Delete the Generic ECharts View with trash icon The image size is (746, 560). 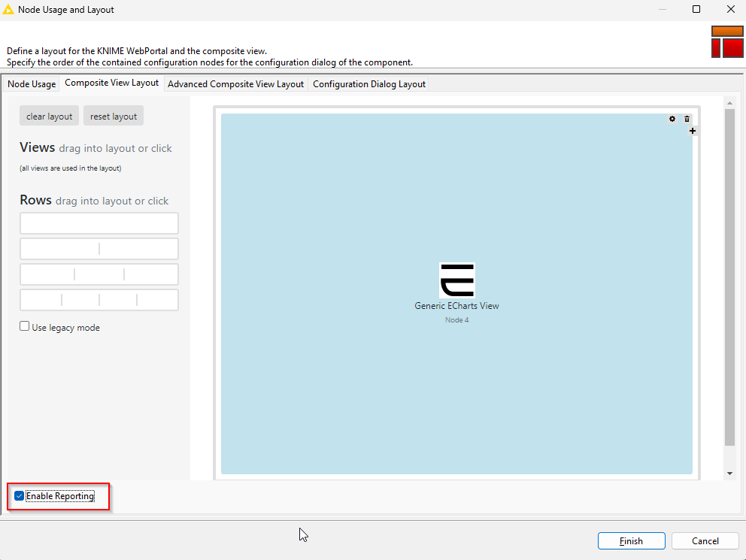[687, 119]
